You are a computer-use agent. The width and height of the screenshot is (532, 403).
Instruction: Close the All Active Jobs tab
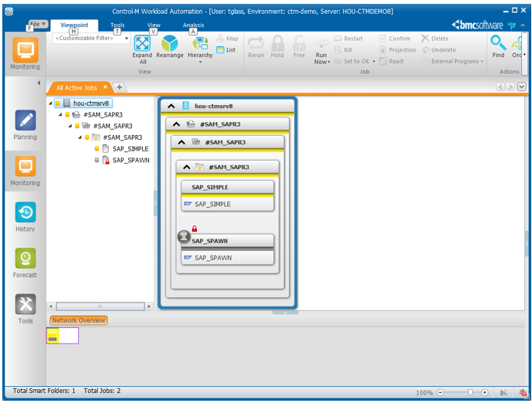pos(106,87)
